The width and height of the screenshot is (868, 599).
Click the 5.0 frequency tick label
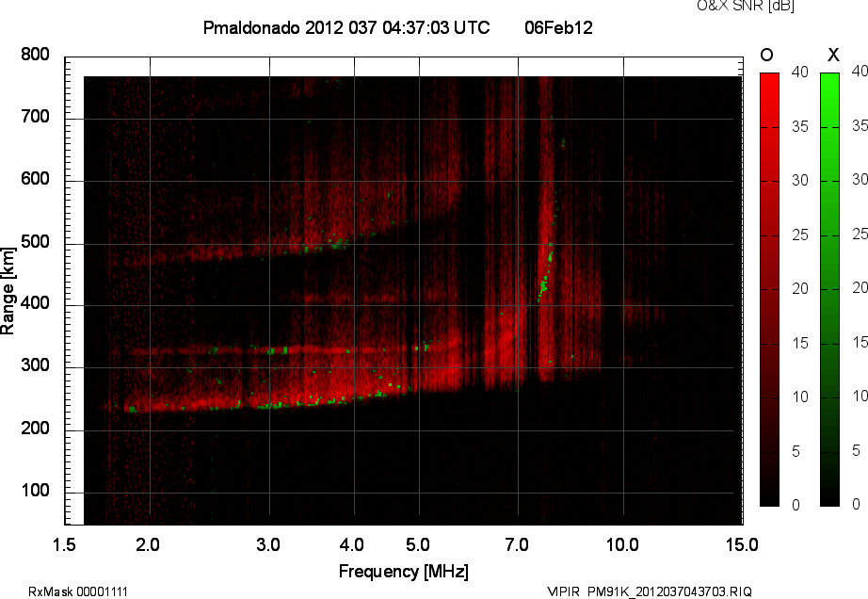click(x=418, y=544)
